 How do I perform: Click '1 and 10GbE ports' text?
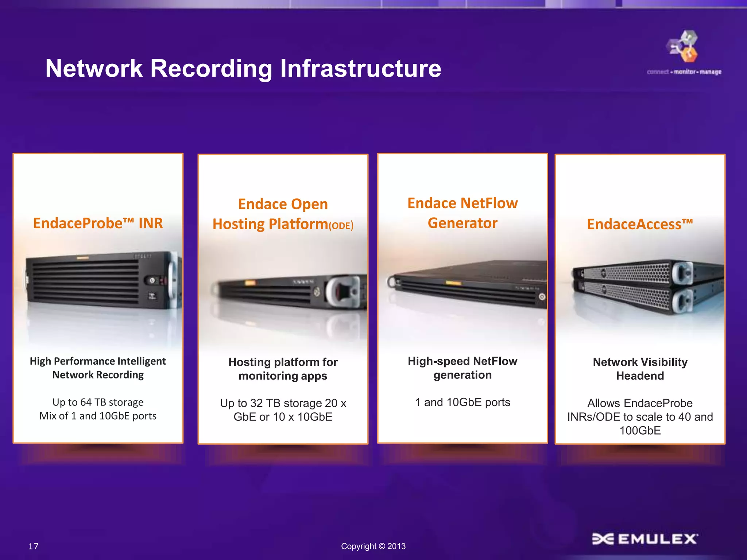(462, 402)
